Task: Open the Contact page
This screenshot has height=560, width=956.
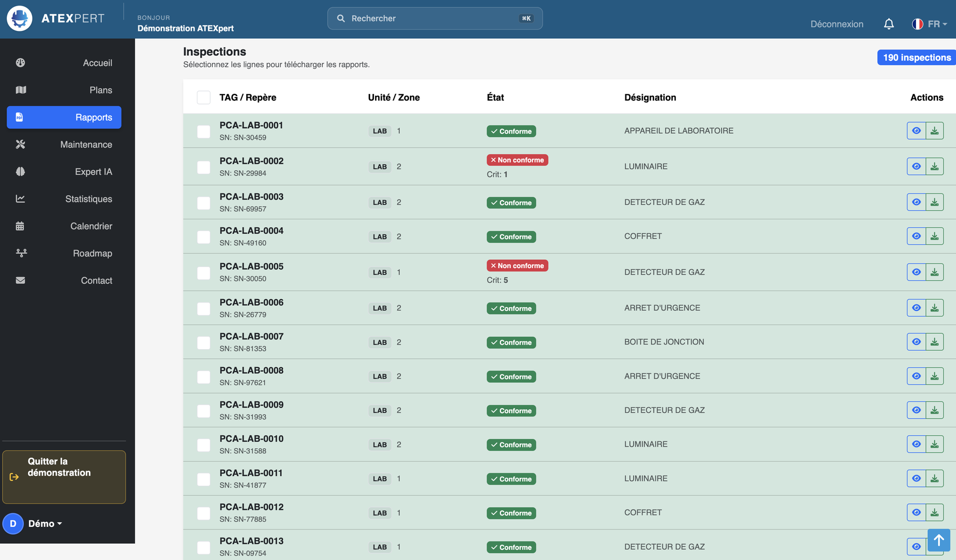Action: point(64,281)
